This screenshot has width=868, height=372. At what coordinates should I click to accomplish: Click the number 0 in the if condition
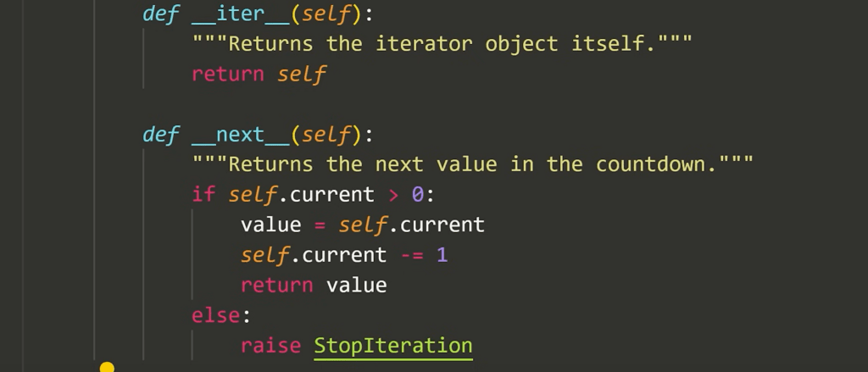(417, 194)
